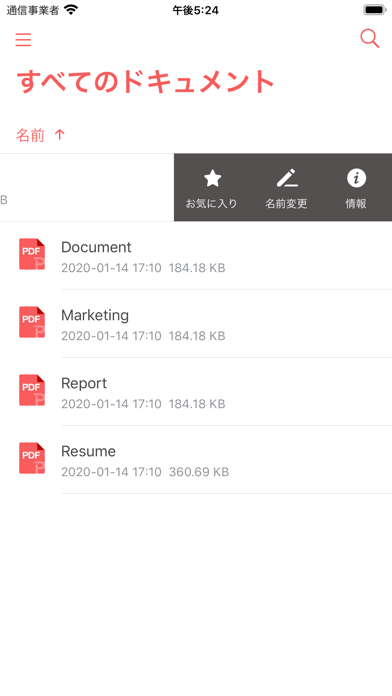
Task: Tap the すべてのドキュメント page title
Action: (x=145, y=82)
